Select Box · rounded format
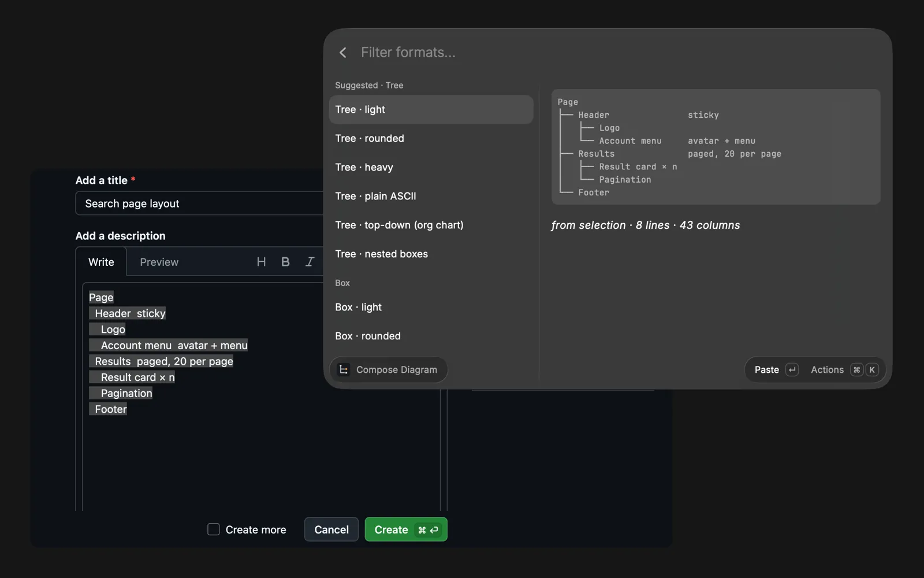This screenshot has width=924, height=578. coord(431,336)
